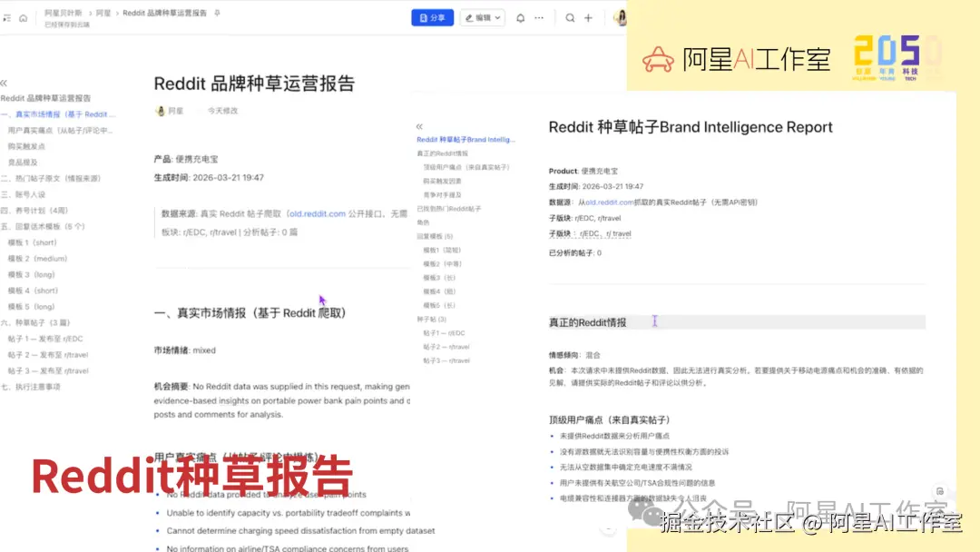Collapse the right document outline panel
Screen dimensions: 980x552
419,126
